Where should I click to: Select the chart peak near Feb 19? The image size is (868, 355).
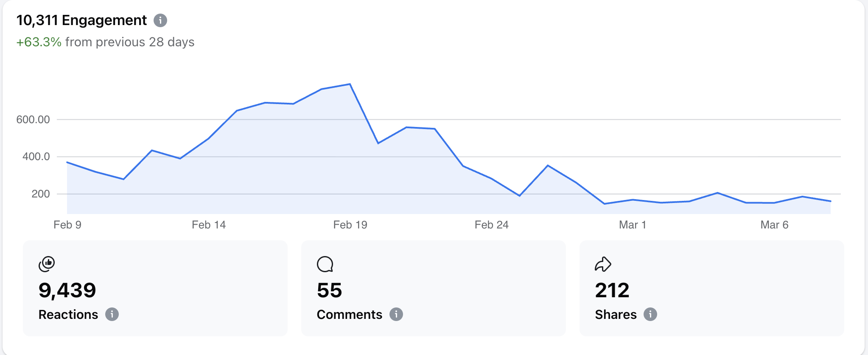pyautogui.click(x=350, y=84)
